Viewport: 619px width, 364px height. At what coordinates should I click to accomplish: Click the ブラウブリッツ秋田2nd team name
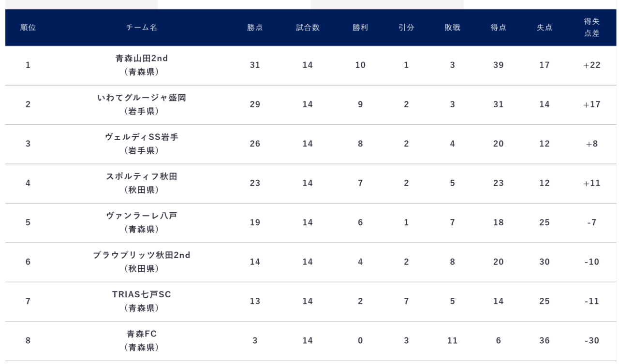pyautogui.click(x=142, y=255)
